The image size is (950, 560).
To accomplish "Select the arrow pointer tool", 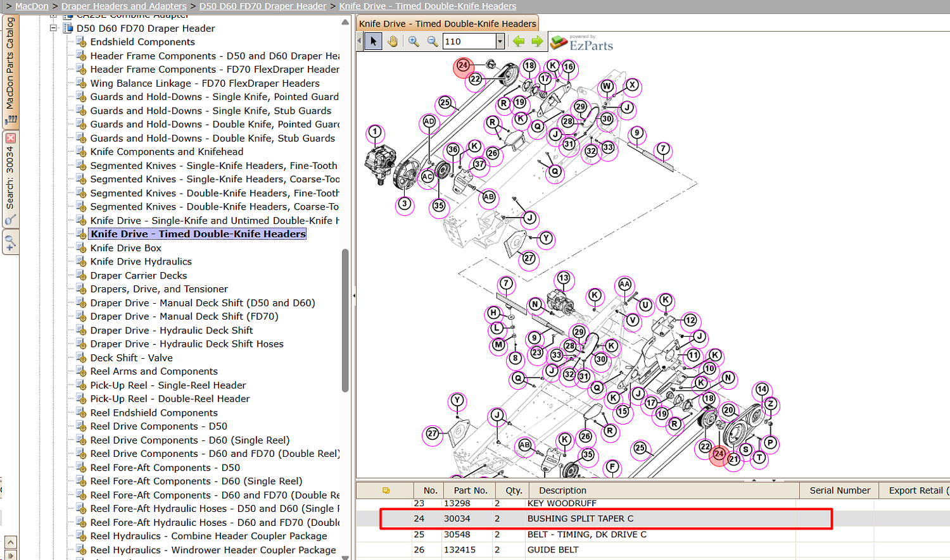I will (x=373, y=42).
